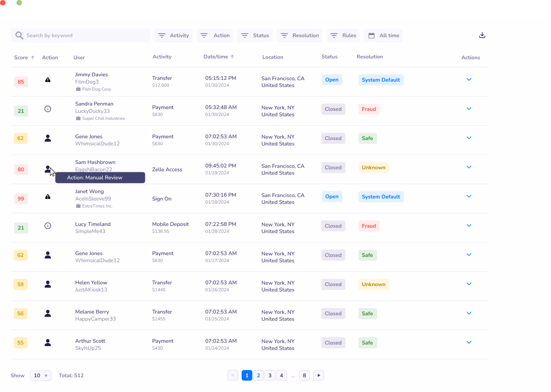This screenshot has width=551, height=392.
Task: Click person icon in Melanie Berry row
Action: tap(48, 313)
